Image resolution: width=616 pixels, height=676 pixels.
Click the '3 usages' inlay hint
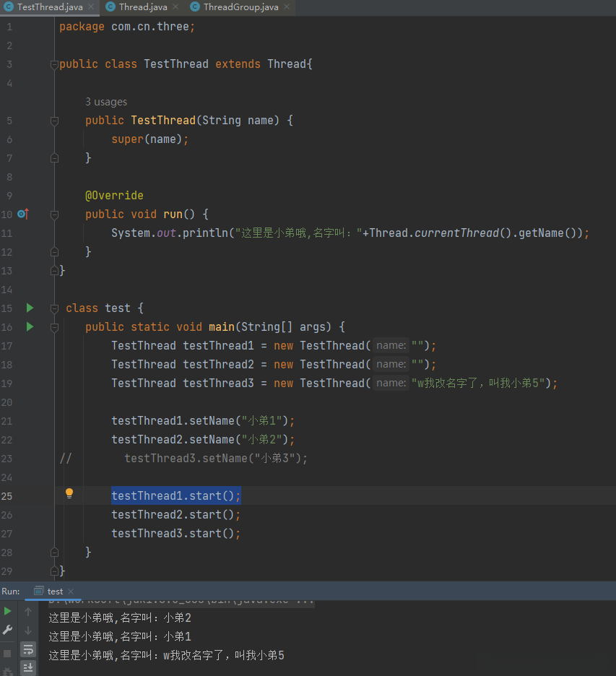coord(105,102)
